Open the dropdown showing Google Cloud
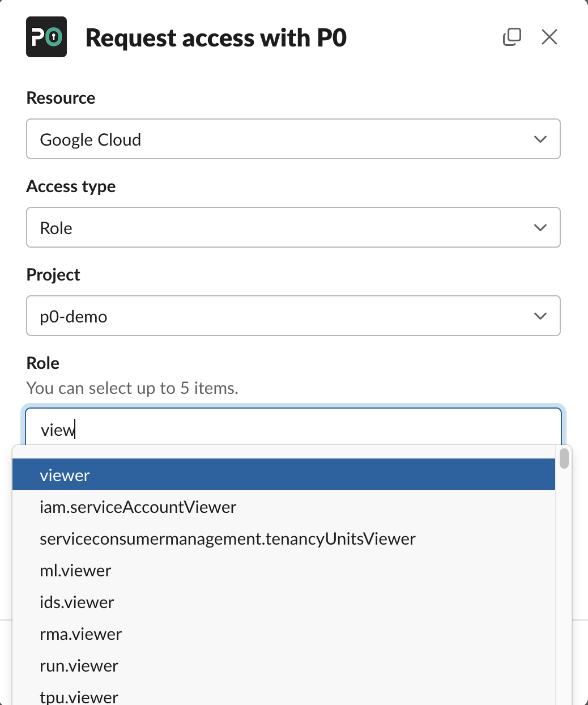This screenshot has width=588, height=705. [283, 139]
